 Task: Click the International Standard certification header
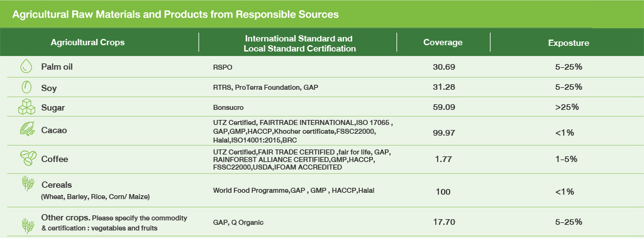299,43
